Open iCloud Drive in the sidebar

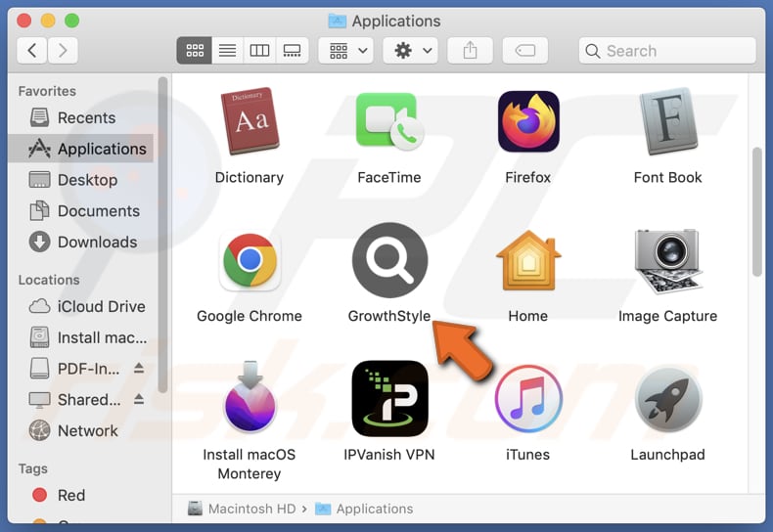(x=82, y=306)
